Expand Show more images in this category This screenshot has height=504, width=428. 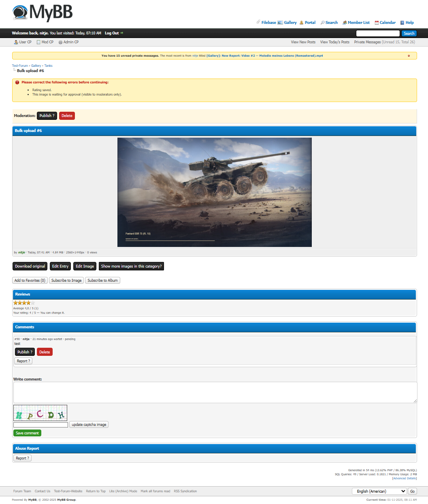(x=131, y=266)
